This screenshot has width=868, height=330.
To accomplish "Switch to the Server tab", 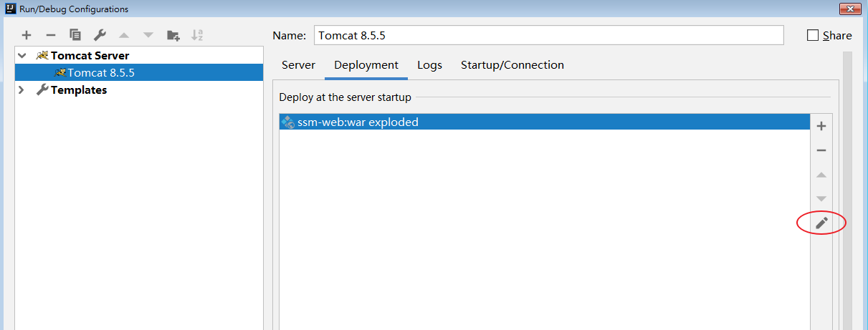I will 298,65.
